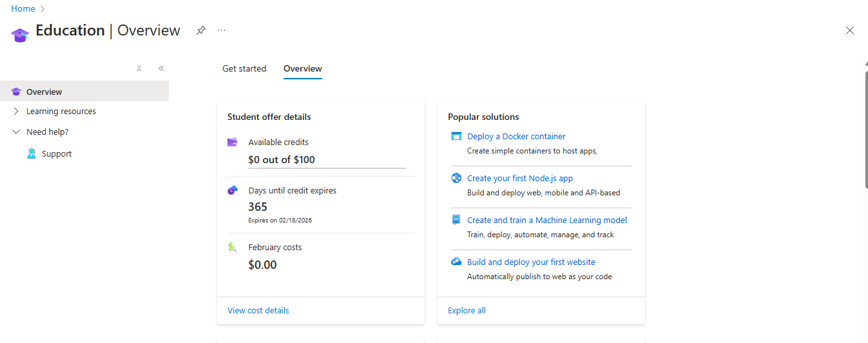Click the Available credits label
This screenshot has width=868, height=343.
(278, 142)
